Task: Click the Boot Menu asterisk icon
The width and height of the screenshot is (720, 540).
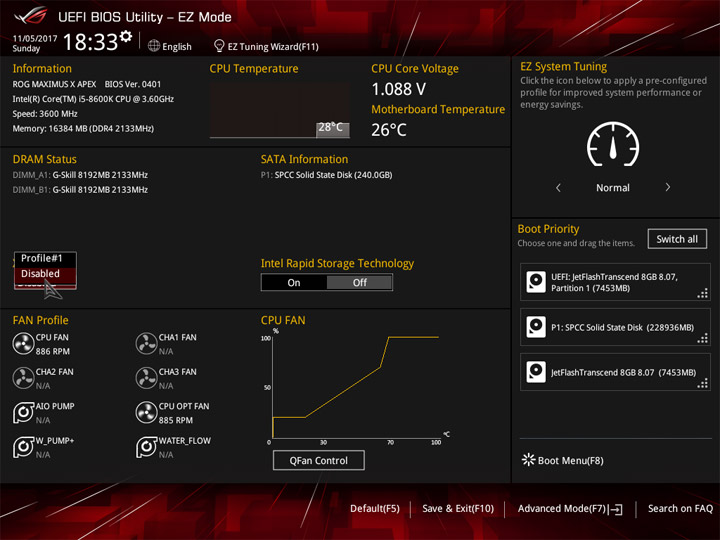Action: [x=529, y=460]
